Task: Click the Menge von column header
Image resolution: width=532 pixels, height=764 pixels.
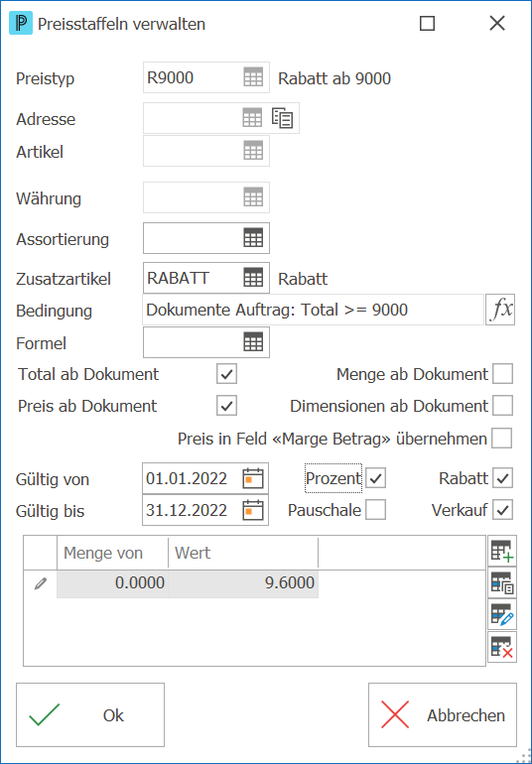Action: pyautogui.click(x=112, y=553)
